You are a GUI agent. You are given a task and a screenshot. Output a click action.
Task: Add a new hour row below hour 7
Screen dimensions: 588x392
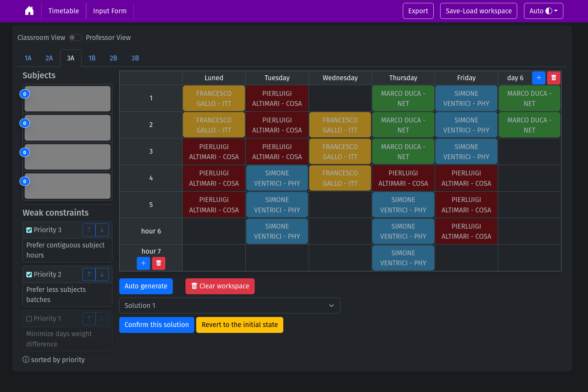[143, 263]
